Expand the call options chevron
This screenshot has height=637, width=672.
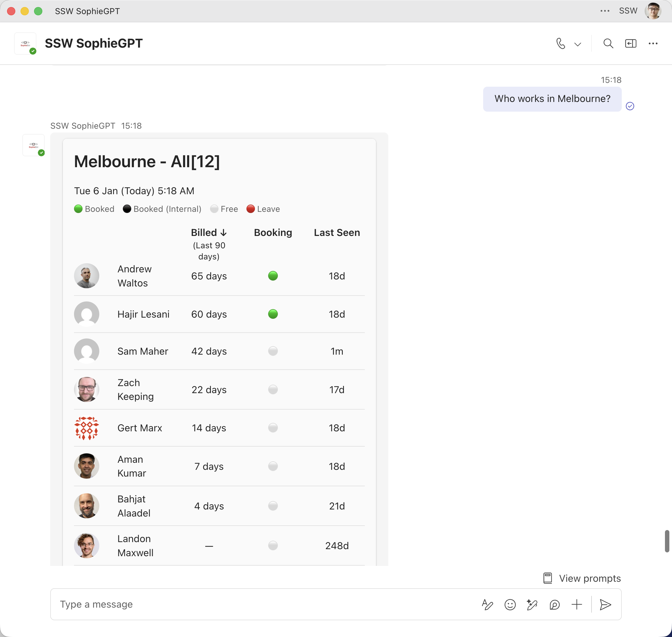(578, 44)
